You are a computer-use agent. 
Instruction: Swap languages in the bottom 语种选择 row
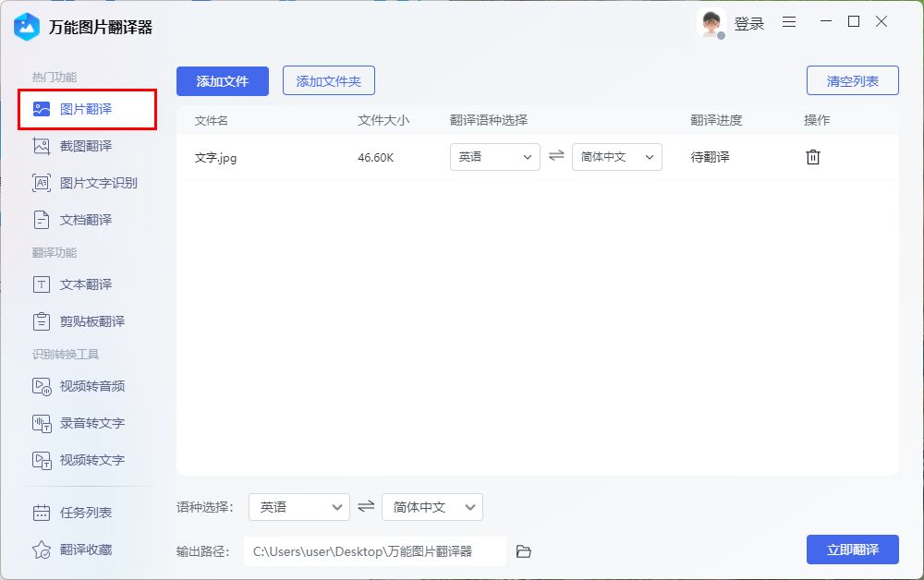point(364,506)
